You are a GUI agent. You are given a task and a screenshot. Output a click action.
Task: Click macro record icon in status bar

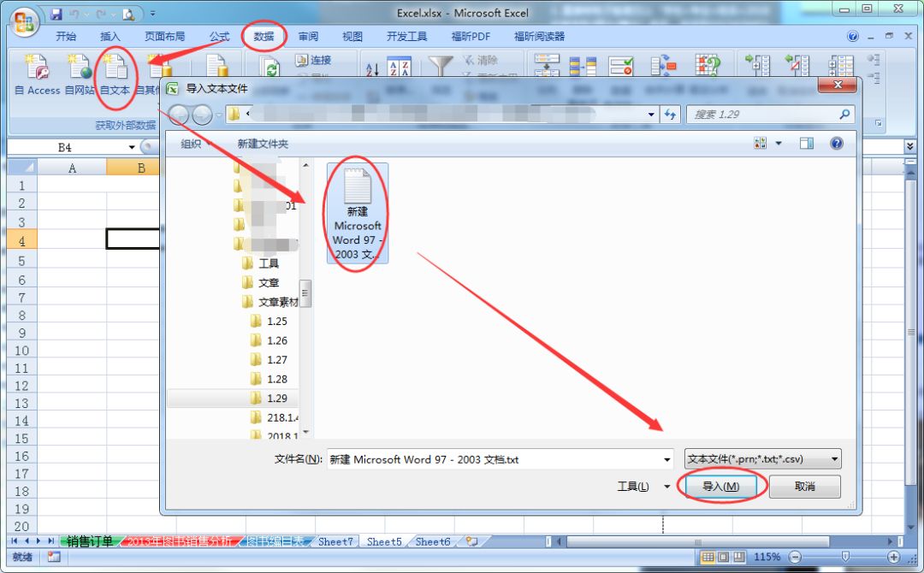pyautogui.click(x=54, y=557)
